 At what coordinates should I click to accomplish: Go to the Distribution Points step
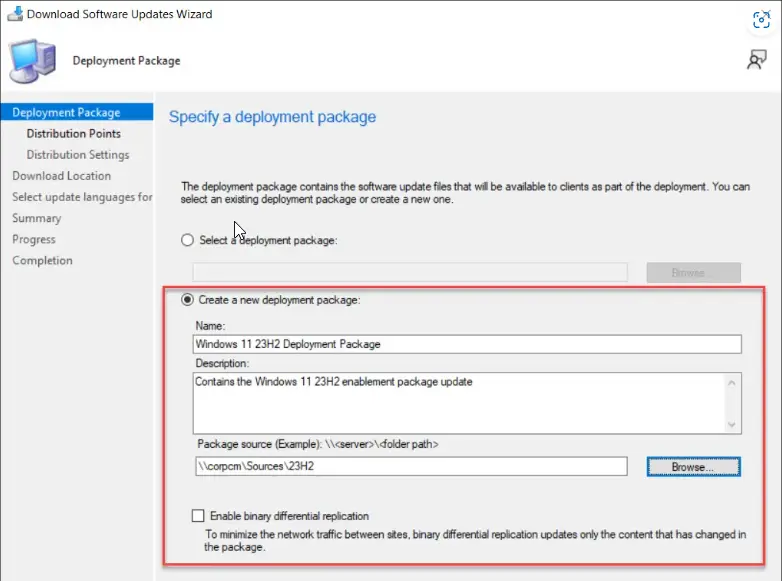click(x=74, y=134)
